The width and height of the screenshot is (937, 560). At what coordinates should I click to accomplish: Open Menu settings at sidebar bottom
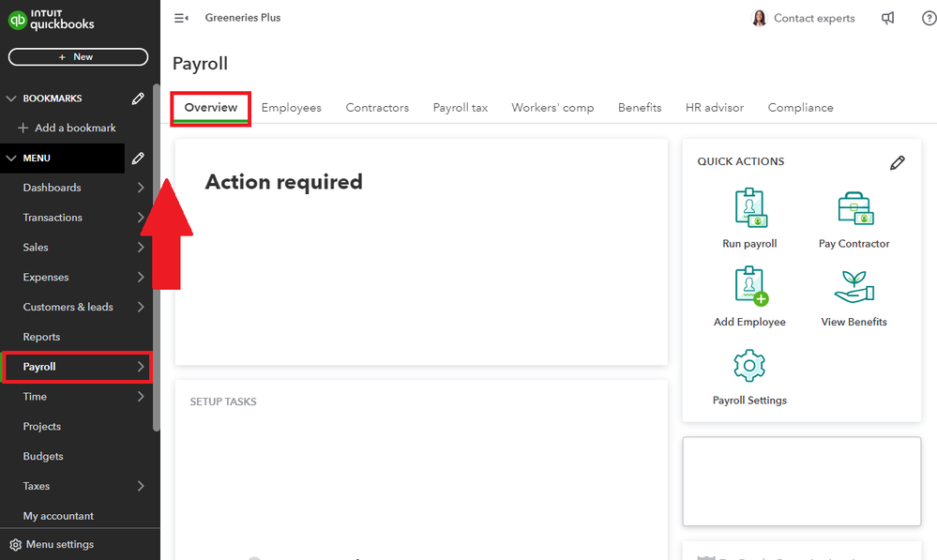coord(60,544)
